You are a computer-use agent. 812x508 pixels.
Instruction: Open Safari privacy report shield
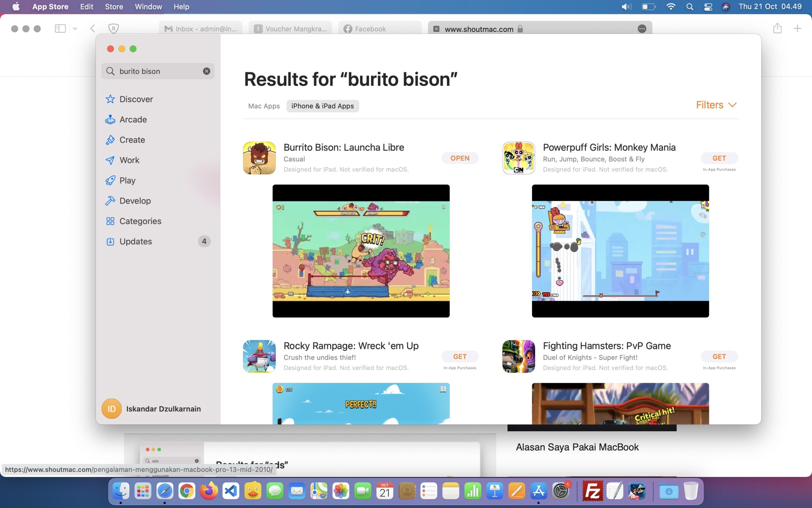tap(114, 29)
